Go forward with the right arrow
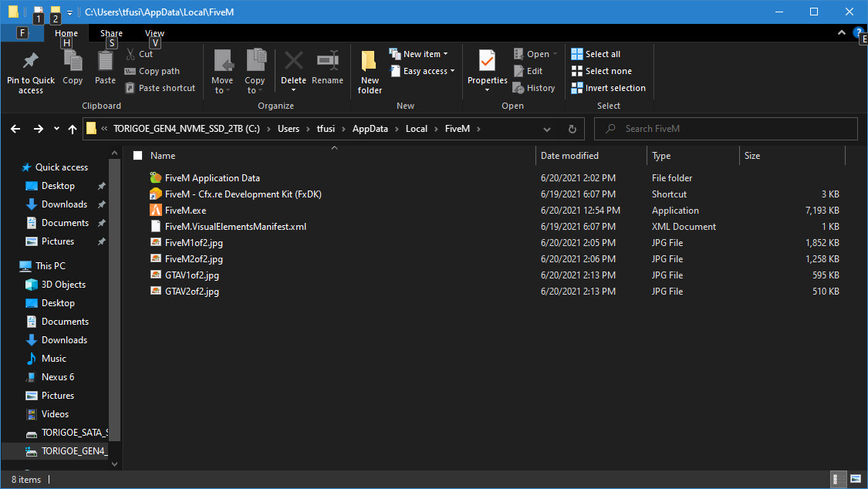This screenshot has width=868, height=489. pyautogui.click(x=39, y=129)
